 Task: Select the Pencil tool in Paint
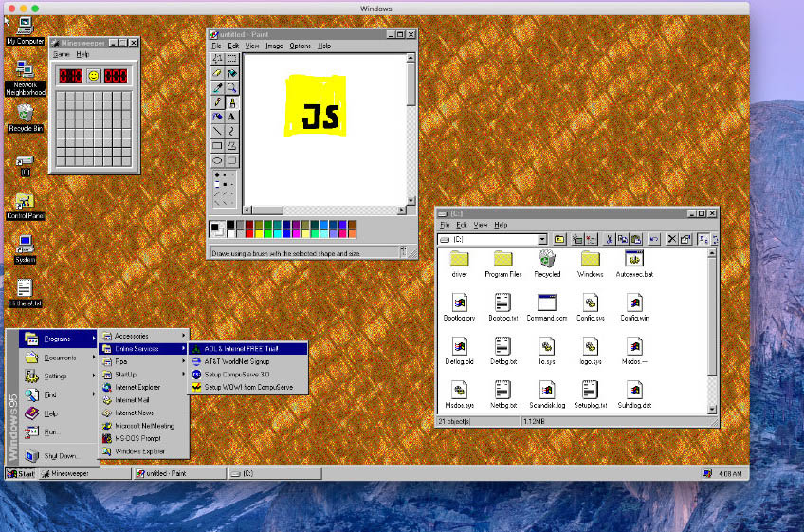point(217,102)
